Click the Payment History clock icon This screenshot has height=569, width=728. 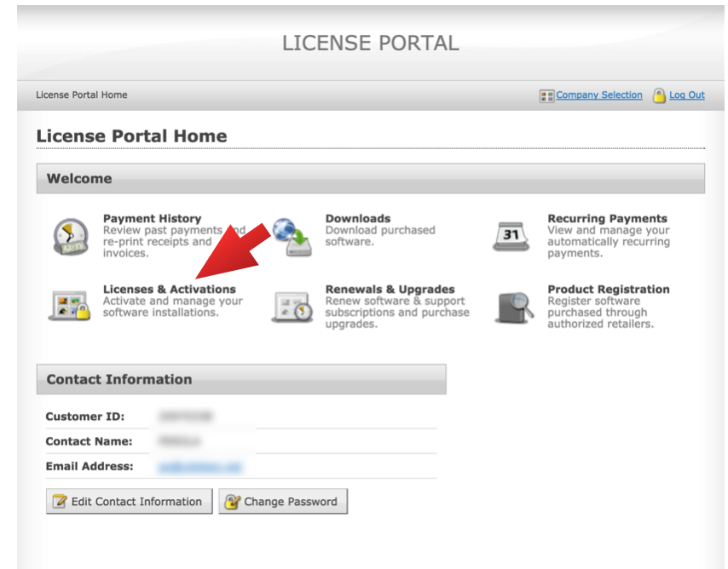pos(69,235)
